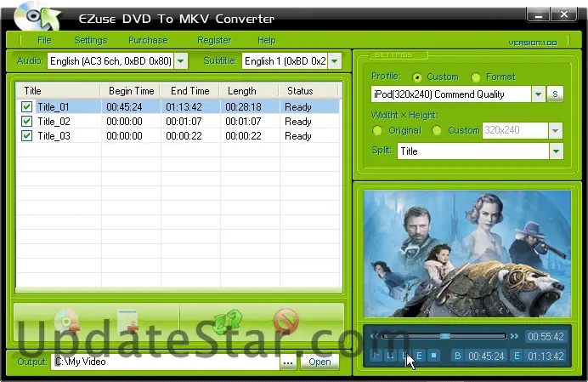Click the Open output folder button
This screenshot has width=588, height=382.
pyautogui.click(x=319, y=362)
